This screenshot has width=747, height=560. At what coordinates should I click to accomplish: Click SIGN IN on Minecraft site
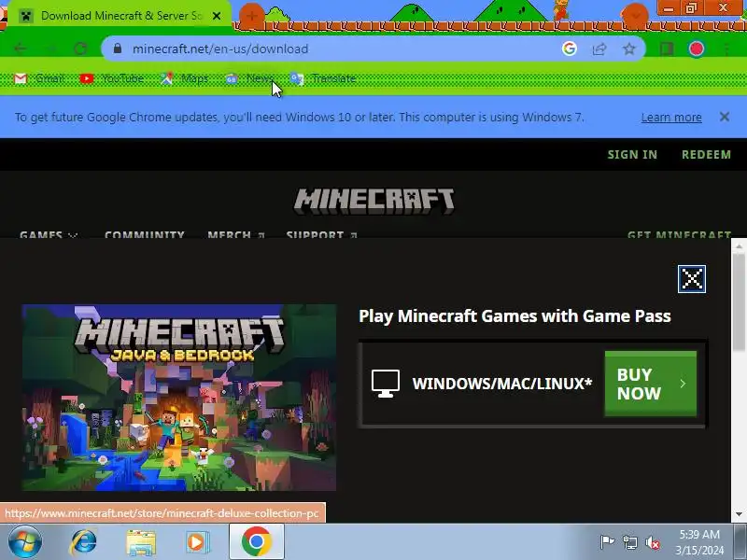(x=632, y=154)
